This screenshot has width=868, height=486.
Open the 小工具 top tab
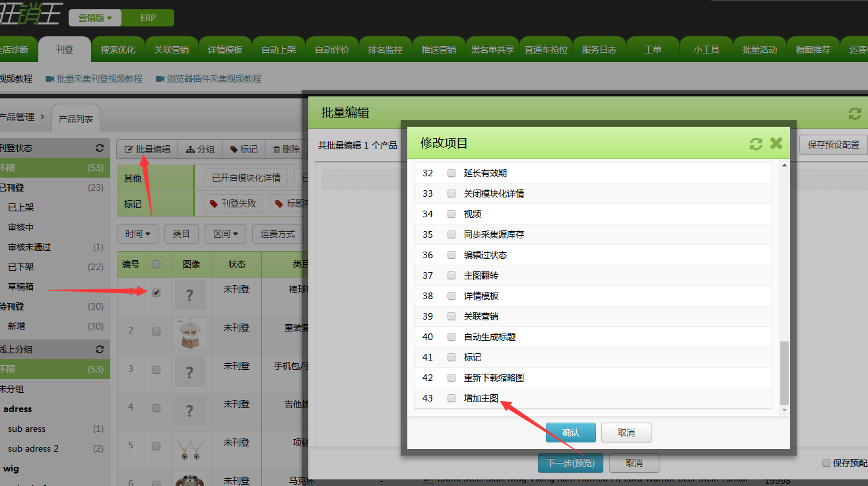point(706,50)
